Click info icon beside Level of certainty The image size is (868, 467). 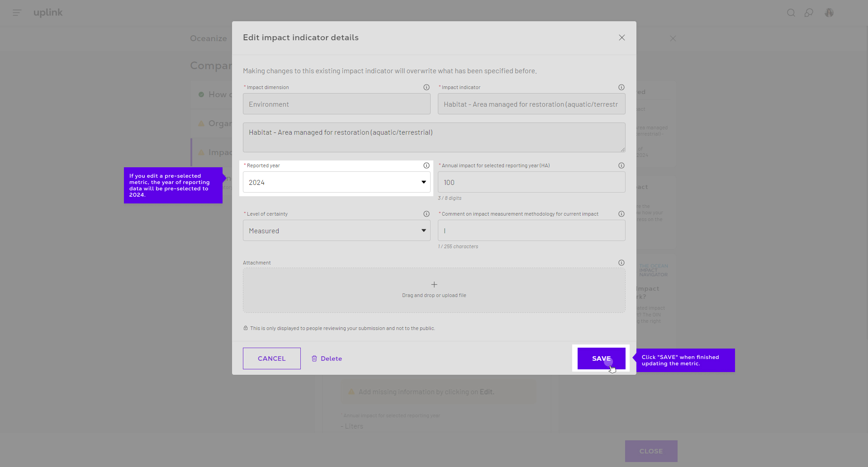click(x=426, y=214)
